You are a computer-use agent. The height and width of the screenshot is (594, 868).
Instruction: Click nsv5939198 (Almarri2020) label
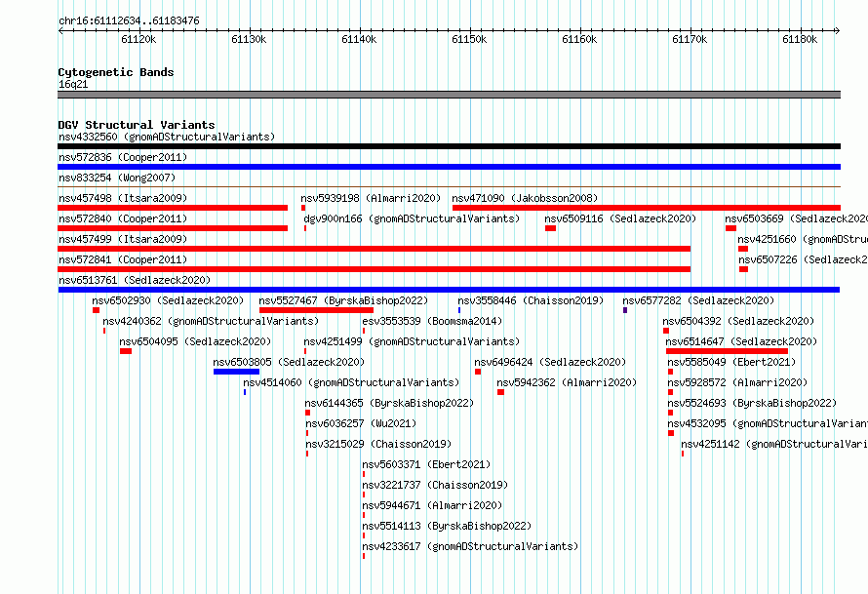click(x=371, y=198)
